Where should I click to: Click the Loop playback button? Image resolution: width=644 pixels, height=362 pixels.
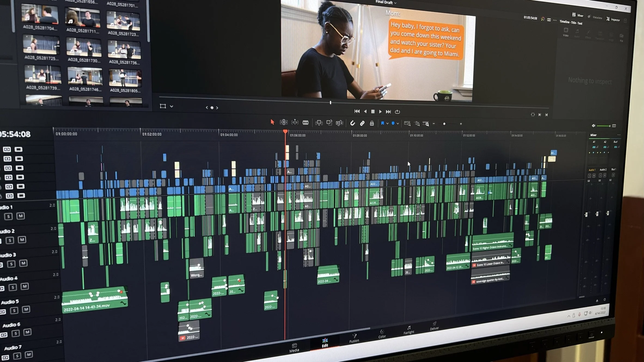click(397, 112)
